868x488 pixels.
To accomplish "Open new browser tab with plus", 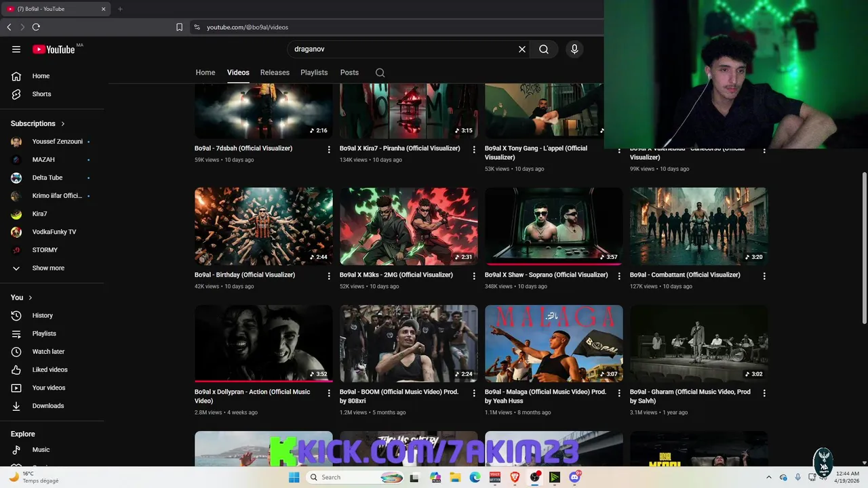I will click(120, 9).
